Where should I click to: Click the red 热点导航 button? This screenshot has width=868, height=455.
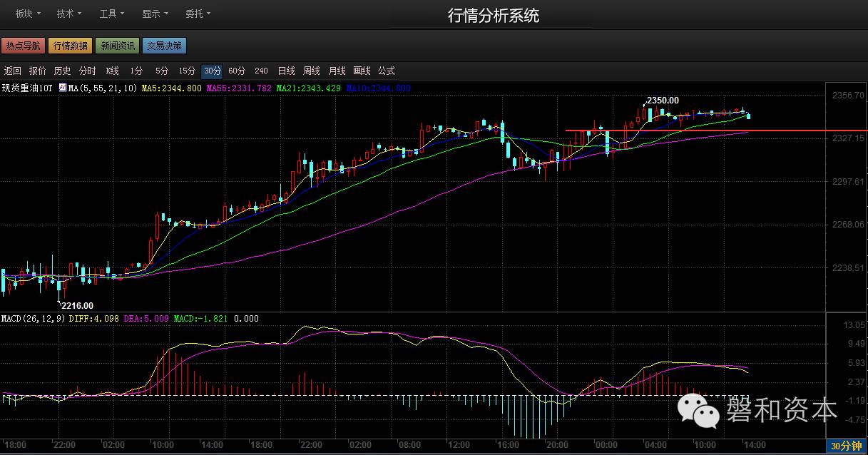click(x=23, y=46)
